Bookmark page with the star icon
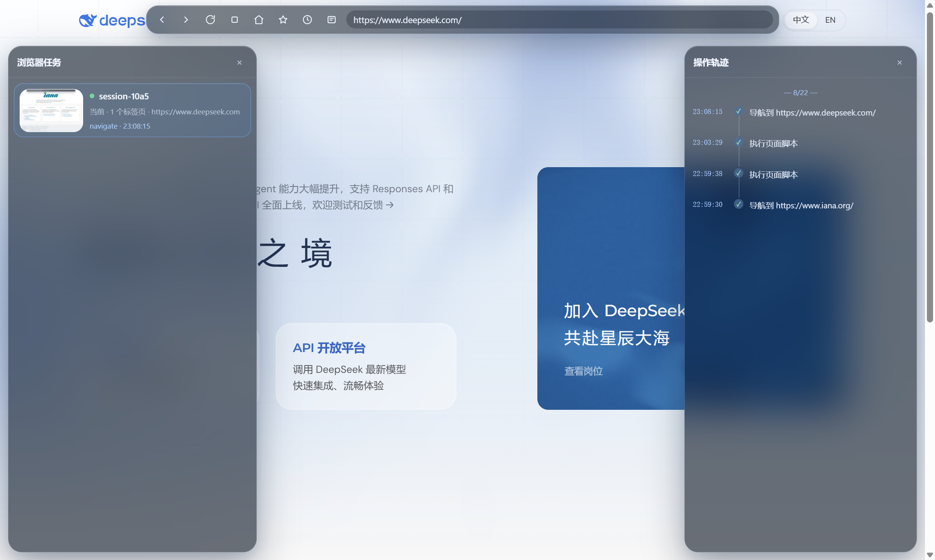Screen dimensions: 935x560 (283, 20)
